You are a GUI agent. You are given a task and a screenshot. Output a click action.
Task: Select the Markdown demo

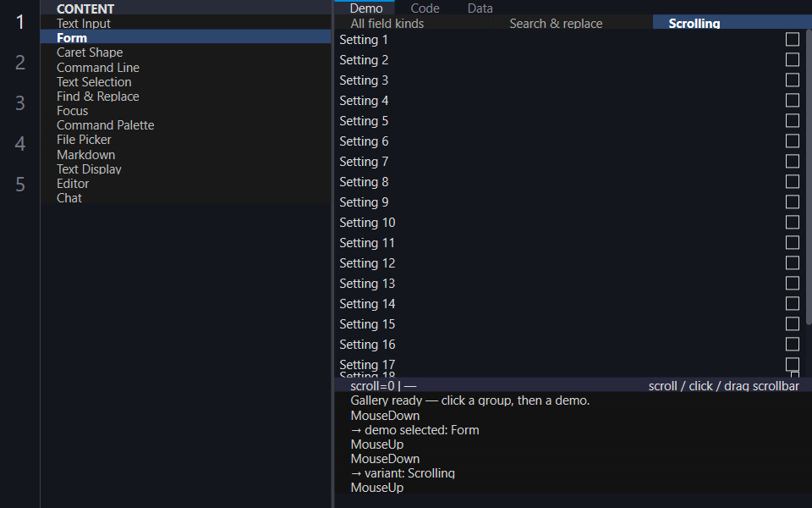[x=185, y=154]
